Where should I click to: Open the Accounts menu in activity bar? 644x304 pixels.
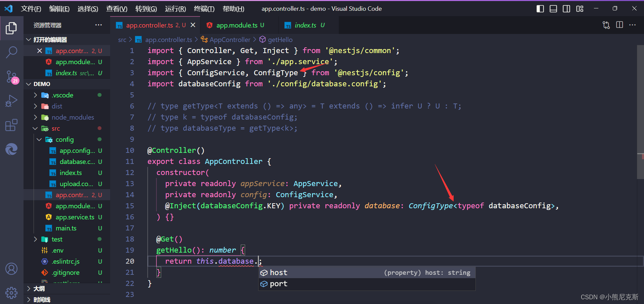tap(11, 269)
